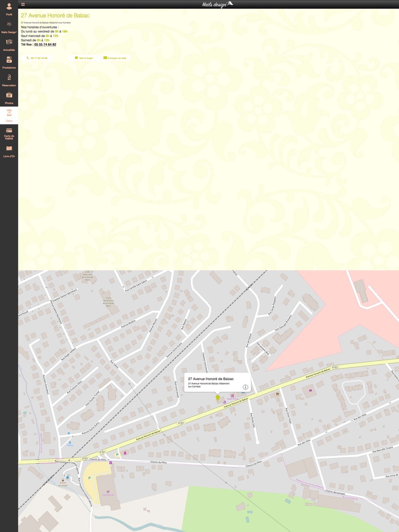Screen dimensions: 399x532
Task: Open the Photos sidebar section
Action: (9, 98)
